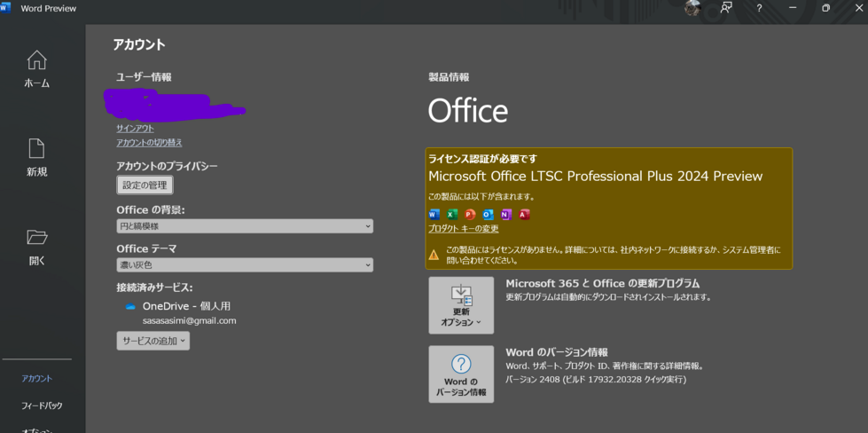Image resolution: width=868 pixels, height=433 pixels.
Task: Select フィードバック in the left sidebar
Action: [x=42, y=405]
